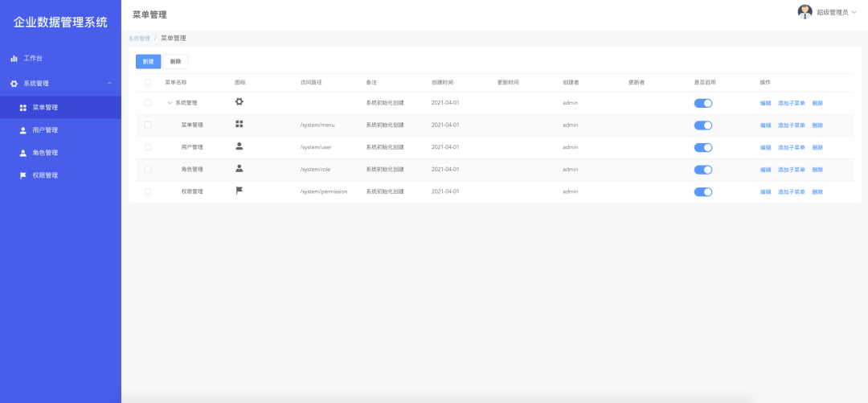Click 删除 in the /system/user row

pos(817,147)
